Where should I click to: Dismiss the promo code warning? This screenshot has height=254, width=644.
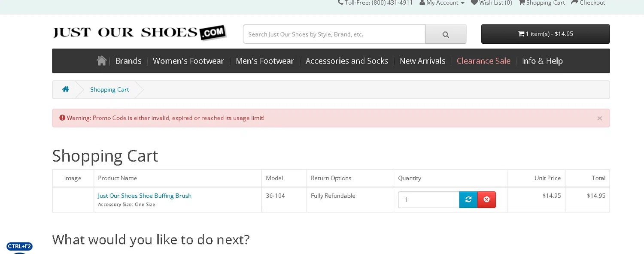[599, 118]
